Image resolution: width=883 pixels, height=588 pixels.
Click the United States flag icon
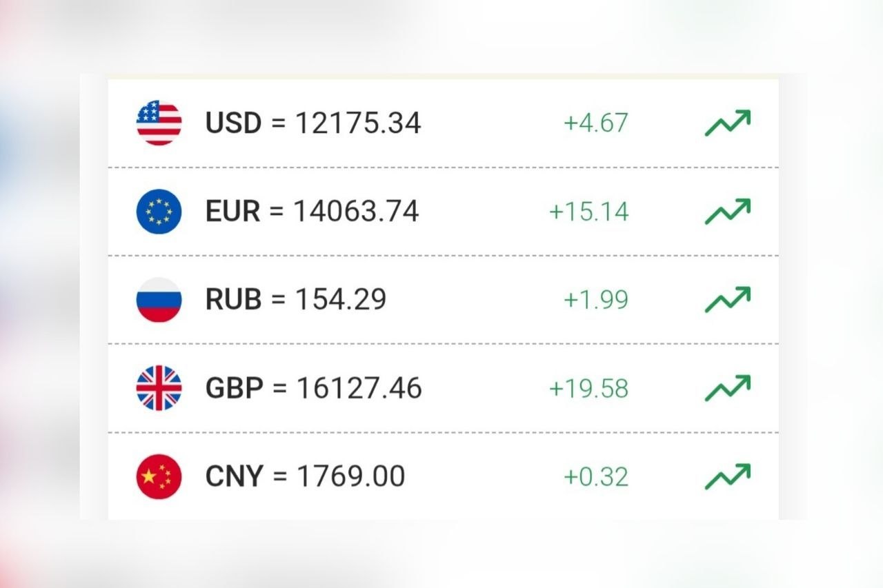[x=159, y=123]
